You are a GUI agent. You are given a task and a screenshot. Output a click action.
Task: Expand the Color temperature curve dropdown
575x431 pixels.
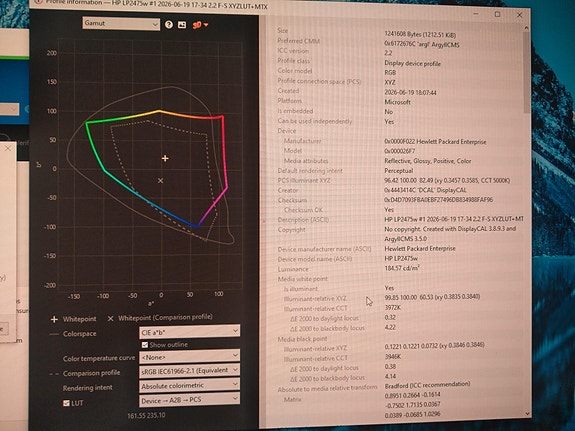(189, 357)
